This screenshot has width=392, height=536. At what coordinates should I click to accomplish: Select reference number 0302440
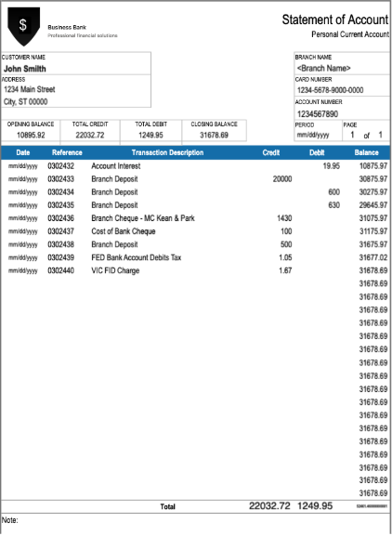click(x=60, y=270)
